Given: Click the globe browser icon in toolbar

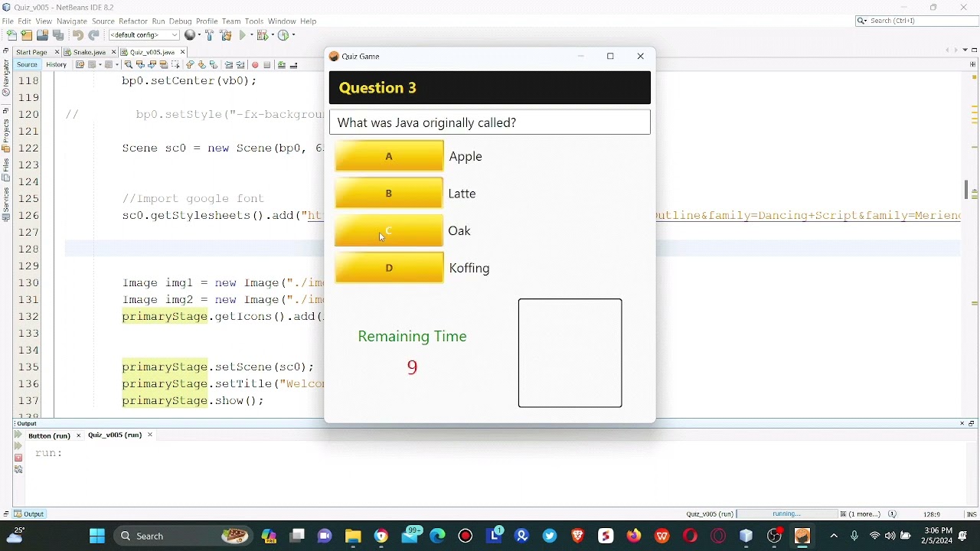Looking at the screenshot, I should [190, 35].
